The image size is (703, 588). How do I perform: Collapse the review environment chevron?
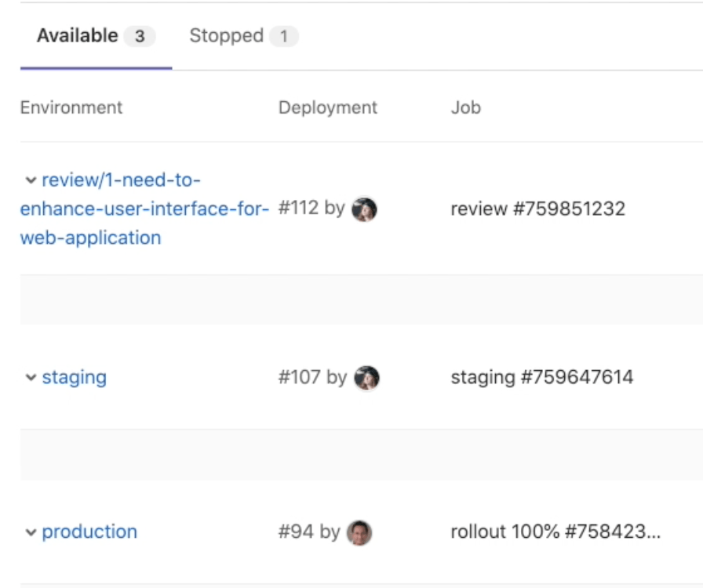point(31,180)
